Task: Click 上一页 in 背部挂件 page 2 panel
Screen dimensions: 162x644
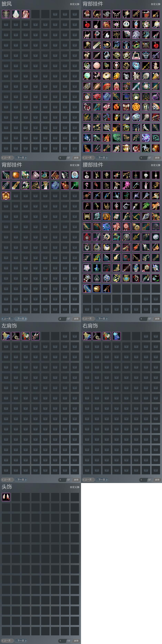Action: [x=7, y=319]
